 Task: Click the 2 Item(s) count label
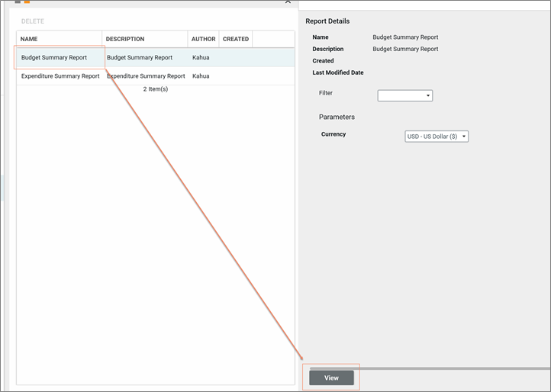point(156,89)
